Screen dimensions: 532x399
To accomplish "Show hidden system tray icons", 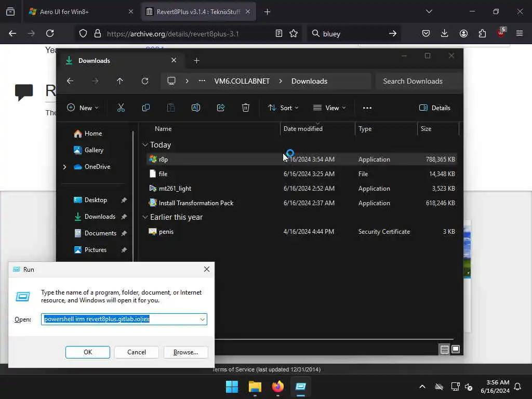I will pyautogui.click(x=422, y=387).
